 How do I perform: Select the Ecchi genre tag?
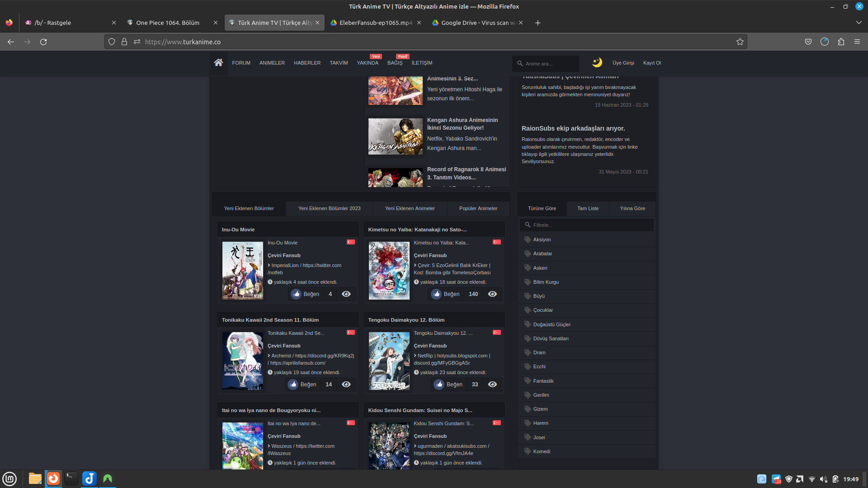click(x=539, y=366)
